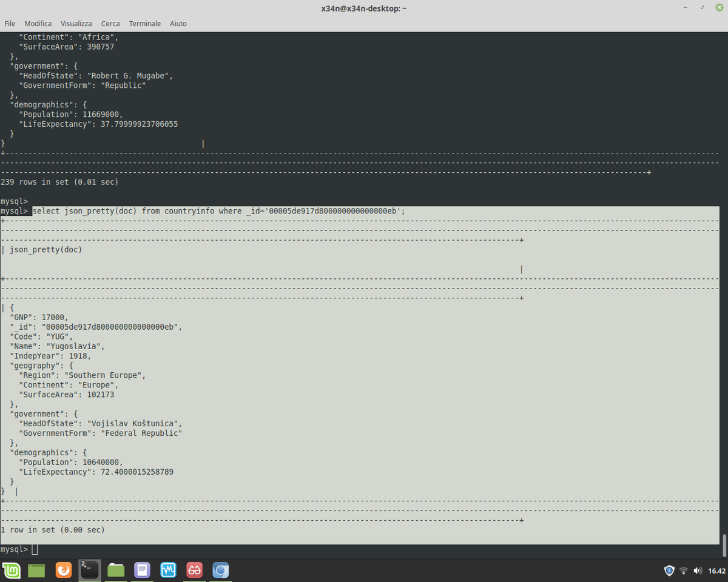Image resolution: width=728 pixels, height=582 pixels.
Task: Click the "SurfaceArea": 102173 line
Action: 66,395
